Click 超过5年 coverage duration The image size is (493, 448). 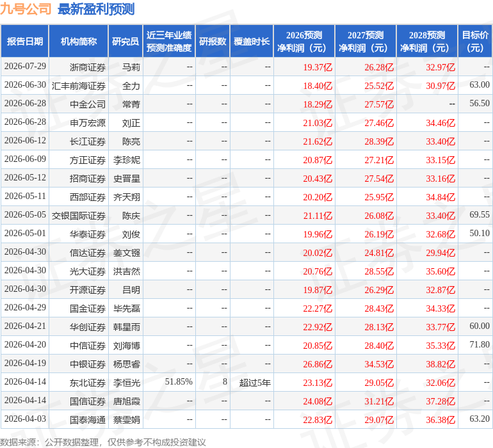pyautogui.click(x=255, y=382)
